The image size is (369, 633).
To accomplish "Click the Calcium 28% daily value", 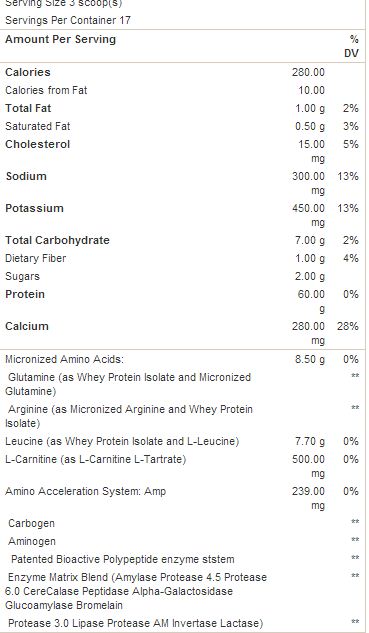I will [348, 326].
